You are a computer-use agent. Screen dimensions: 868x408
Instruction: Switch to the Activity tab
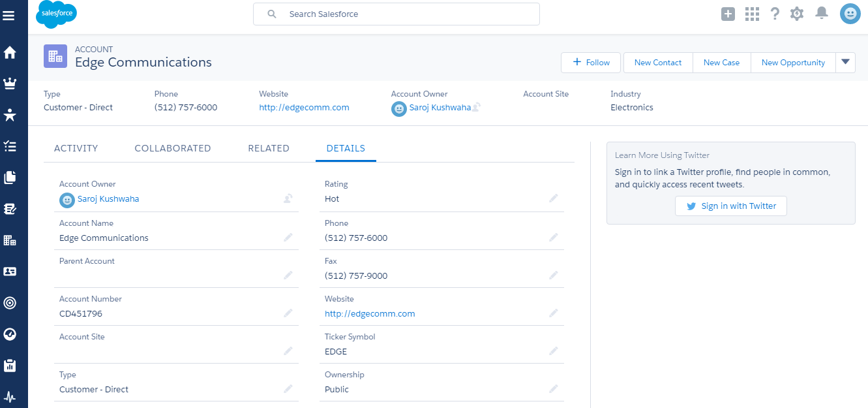(76, 148)
